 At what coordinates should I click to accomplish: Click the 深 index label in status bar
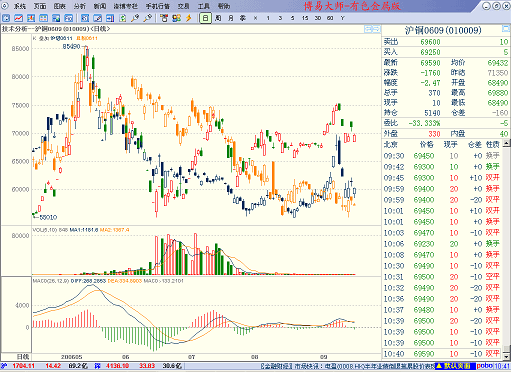97,366
